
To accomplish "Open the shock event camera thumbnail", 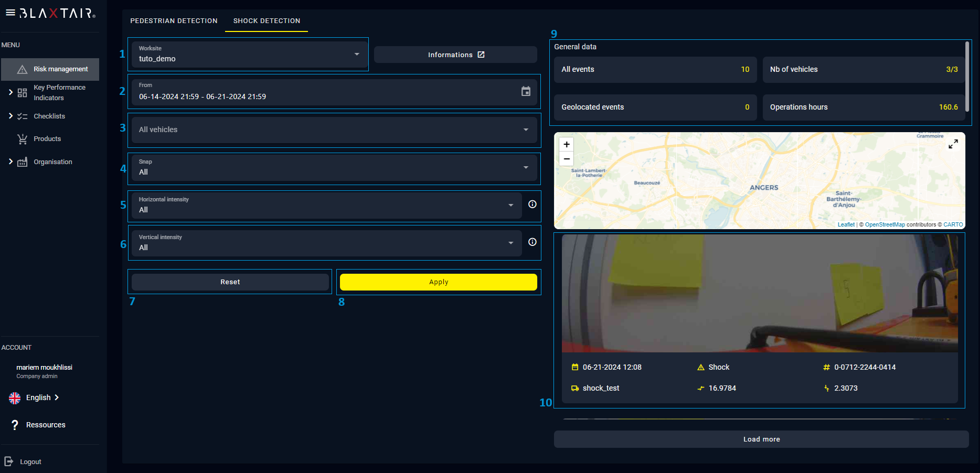I will [759, 294].
